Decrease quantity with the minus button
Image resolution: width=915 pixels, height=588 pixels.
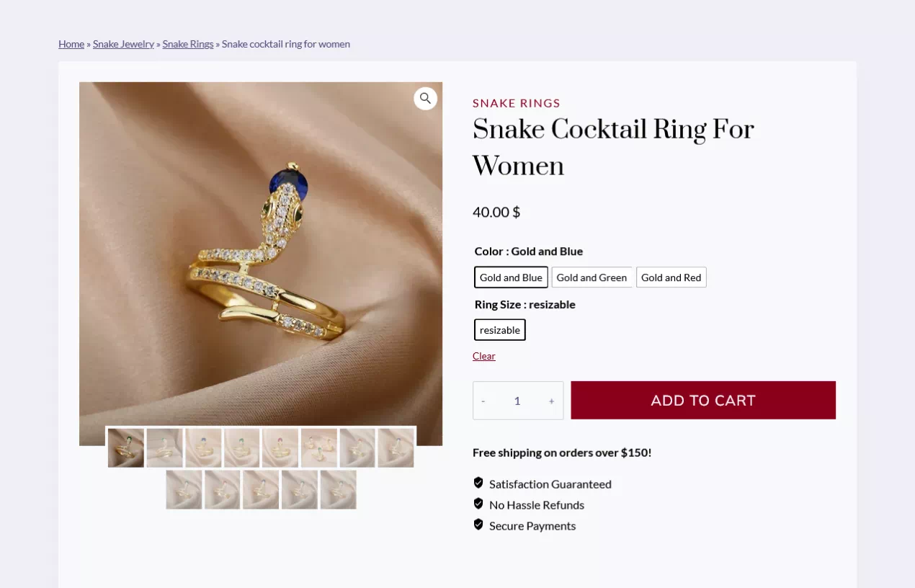(x=483, y=401)
